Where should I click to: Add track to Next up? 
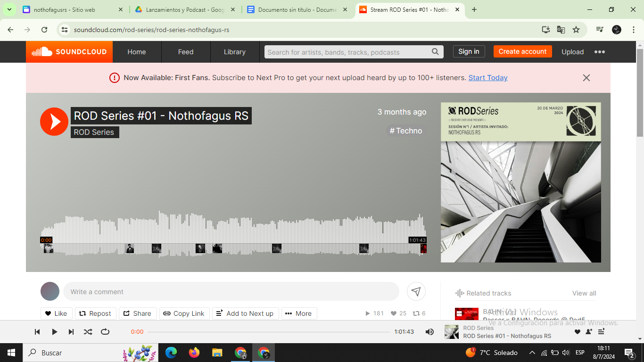pos(245,313)
